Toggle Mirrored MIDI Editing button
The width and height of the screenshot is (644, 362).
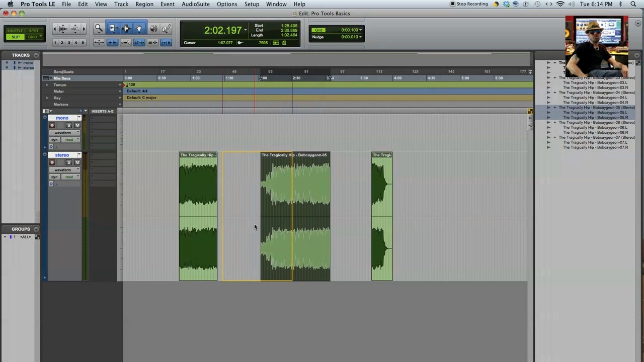(126, 43)
